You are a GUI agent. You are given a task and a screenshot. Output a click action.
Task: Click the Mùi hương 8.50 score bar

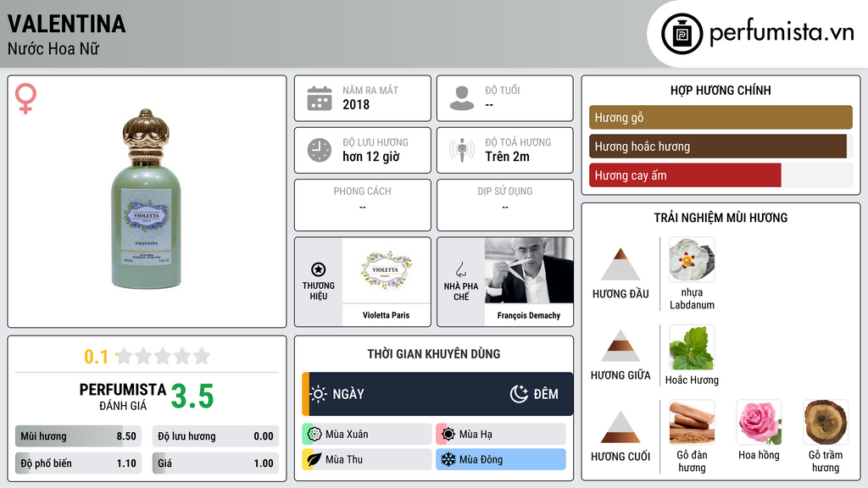tap(78, 436)
